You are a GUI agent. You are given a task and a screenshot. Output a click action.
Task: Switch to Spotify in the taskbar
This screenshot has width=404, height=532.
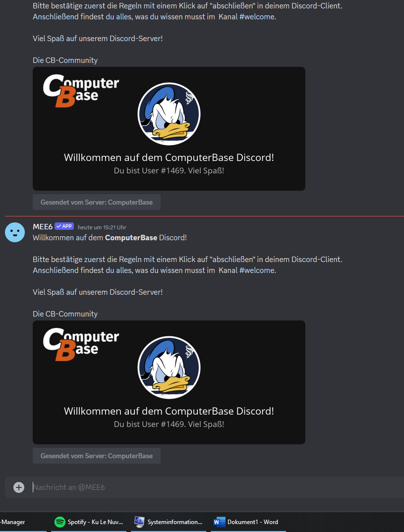[x=89, y=522]
